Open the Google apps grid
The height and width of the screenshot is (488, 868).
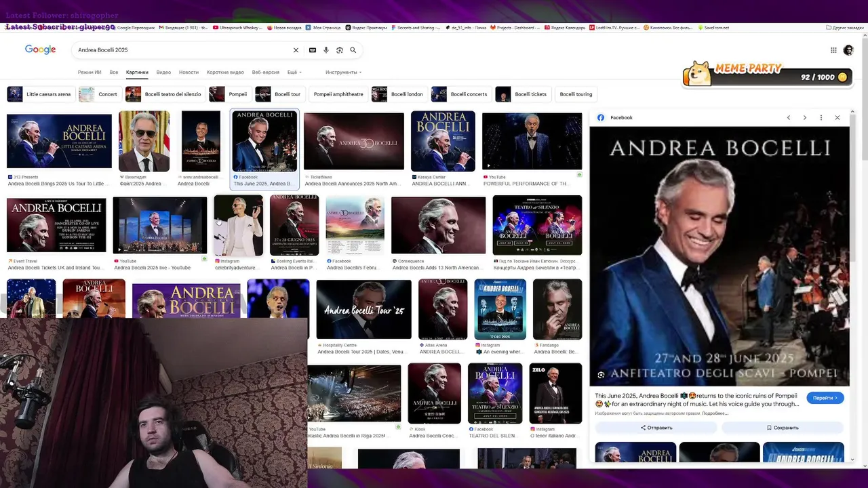(x=833, y=50)
